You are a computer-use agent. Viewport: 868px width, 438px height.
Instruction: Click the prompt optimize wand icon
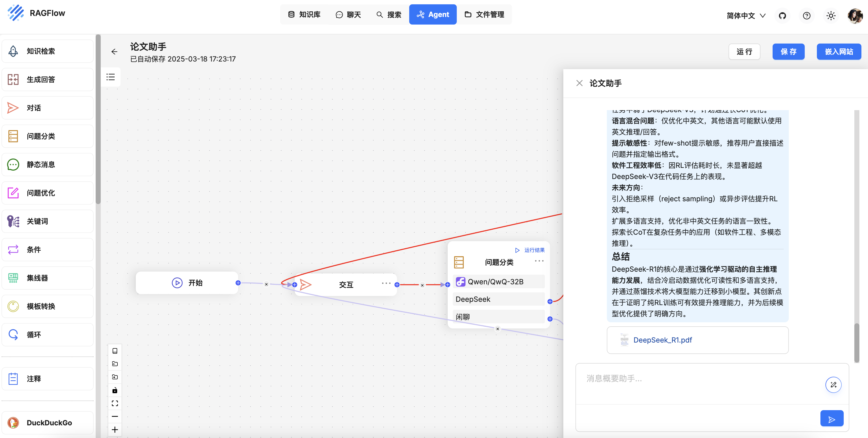pyautogui.click(x=833, y=385)
